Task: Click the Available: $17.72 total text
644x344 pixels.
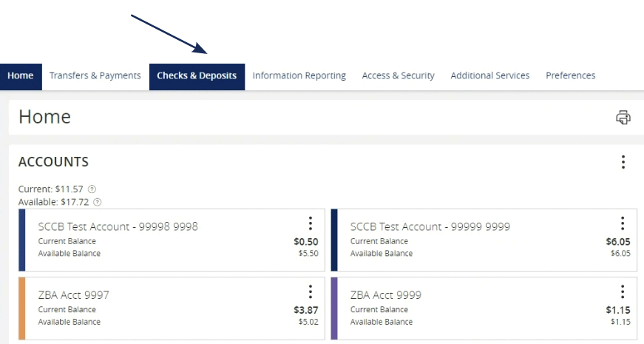Action: 53,202
